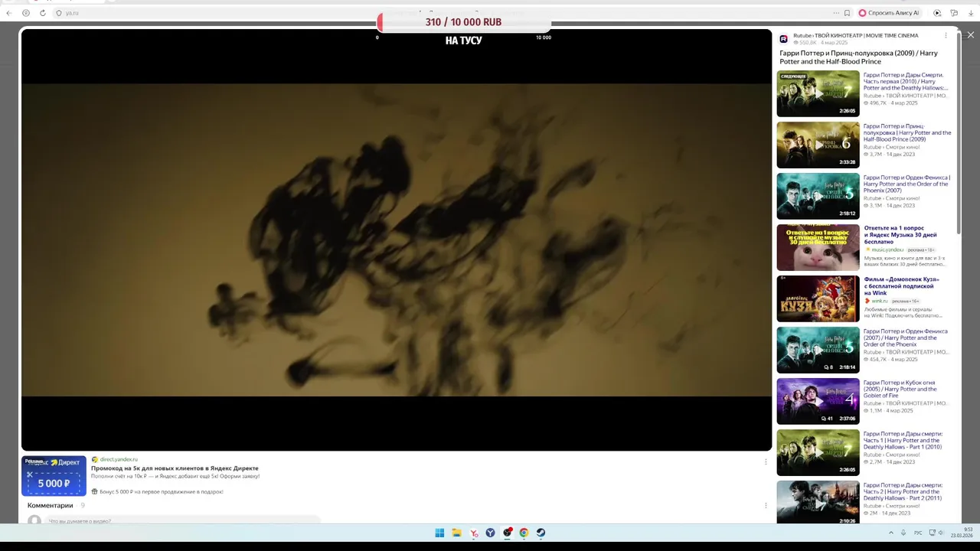The height and width of the screenshot is (551, 980).
Task: Click the 'РУС' language indicator
Action: click(918, 533)
